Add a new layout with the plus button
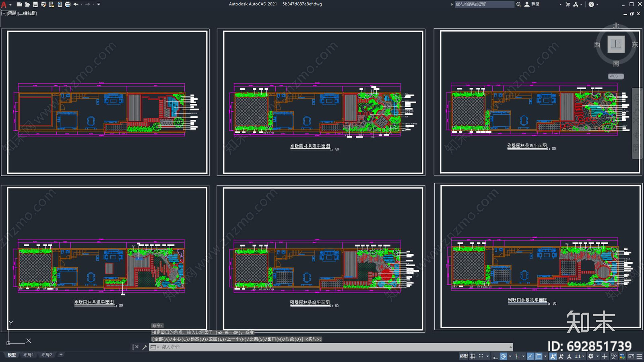Image resolution: width=644 pixels, height=362 pixels. [x=61, y=355]
